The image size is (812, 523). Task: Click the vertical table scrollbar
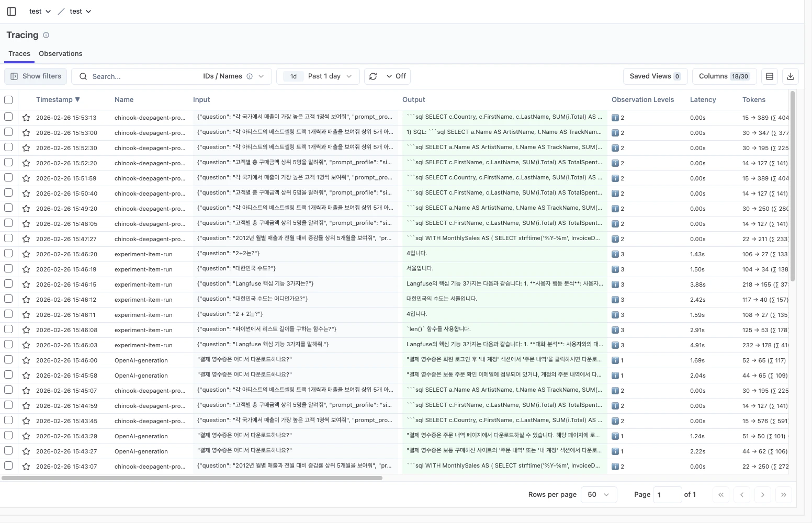pyautogui.click(x=793, y=186)
